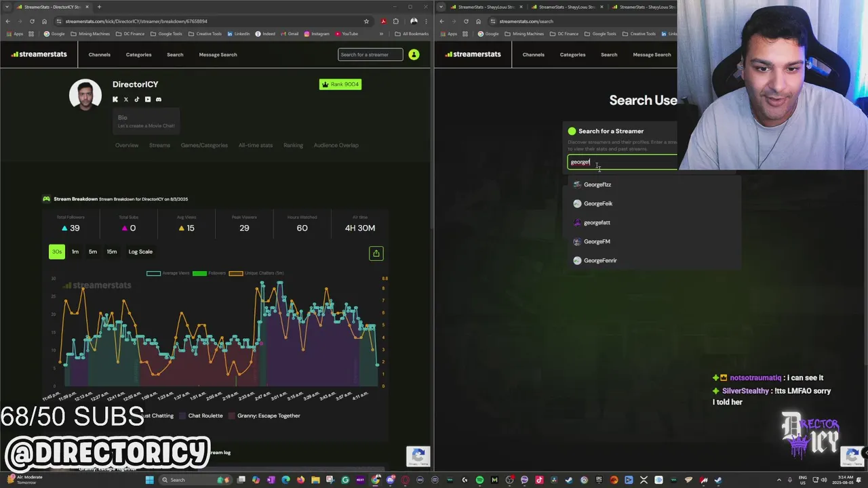Open Categories in right window nav
The image size is (868, 488).
point(572,54)
